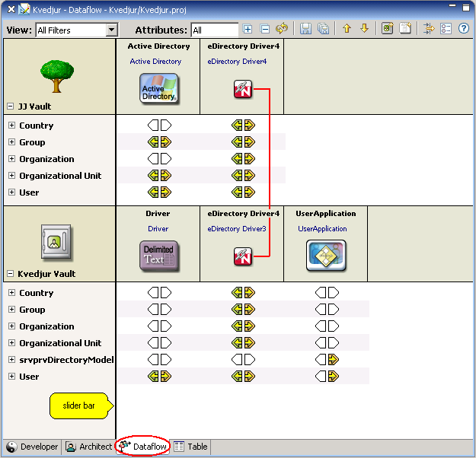Expand Organizational Unit under JJ Vault
Viewport: 476px width, 458px height.
[x=11, y=175]
